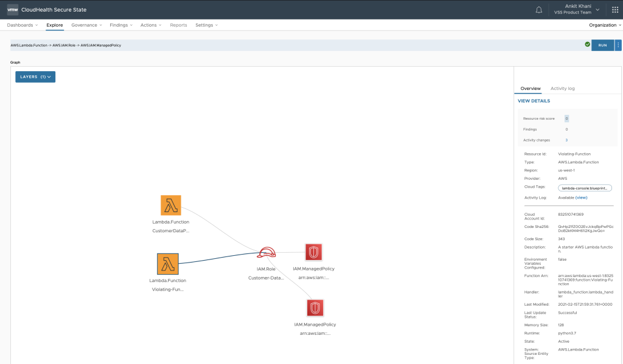Screen dimensions: 623x364
Task: Click the Customer-Data IAM role label
Action: click(266, 278)
